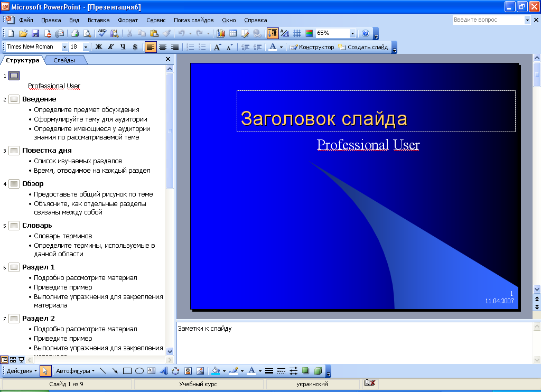Insert a diagram or org chart
Viewport: 541px width, 392px height.
[x=175, y=371]
